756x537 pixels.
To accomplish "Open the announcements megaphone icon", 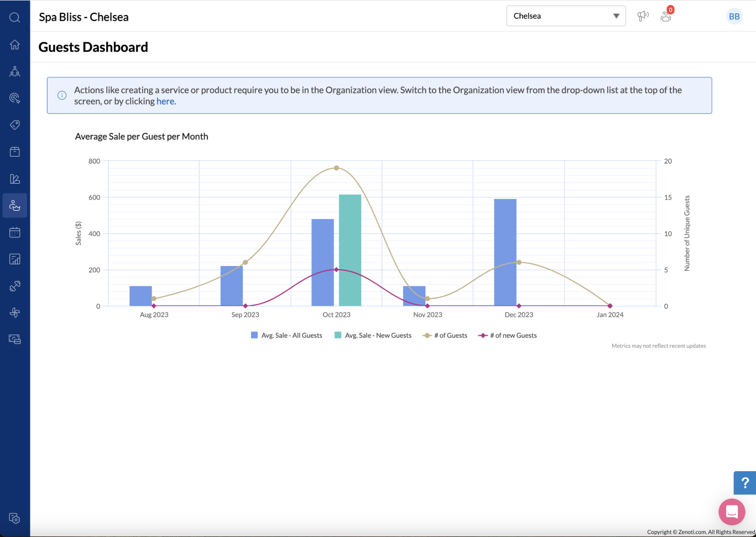I will coord(643,16).
